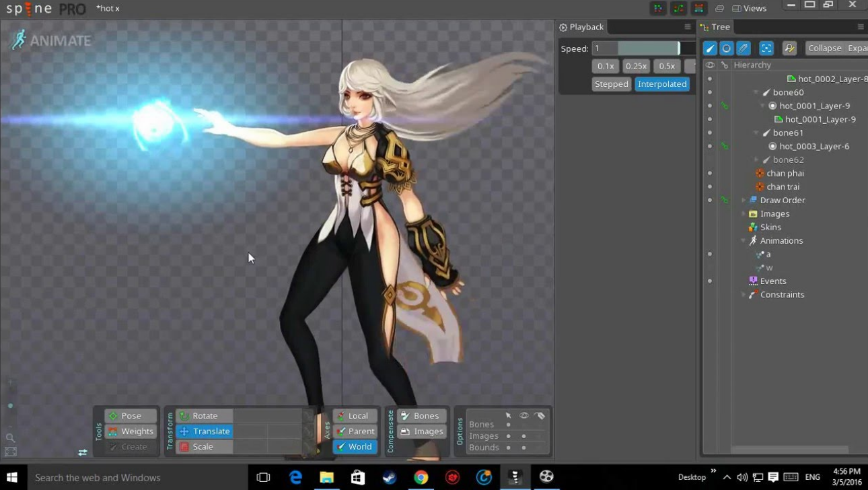Viewport: 868px width, 490px height.
Task: Click the fit-to-view frame icon
Action: pyautogui.click(x=11, y=452)
